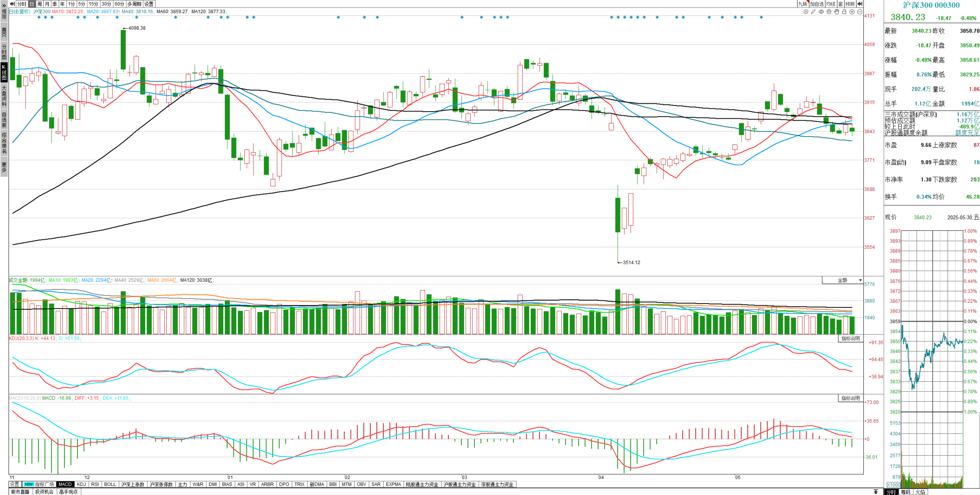Select the 月 monthly period

click(x=47, y=4)
